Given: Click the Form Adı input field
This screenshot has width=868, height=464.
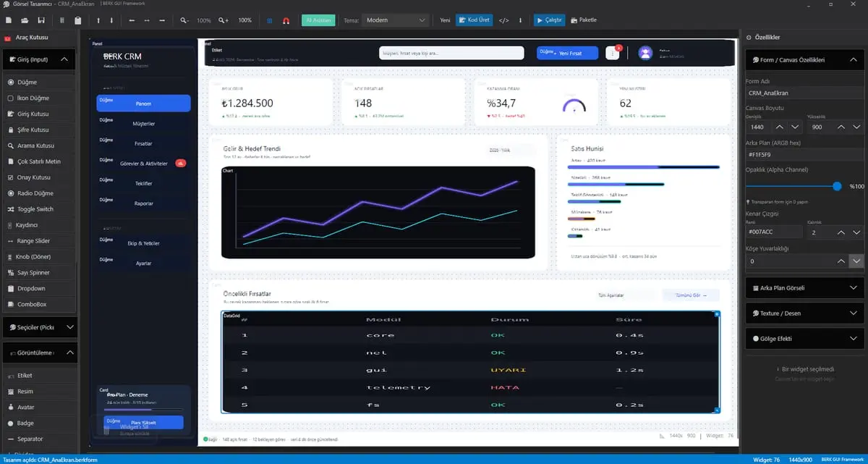Looking at the screenshot, I should tap(804, 93).
